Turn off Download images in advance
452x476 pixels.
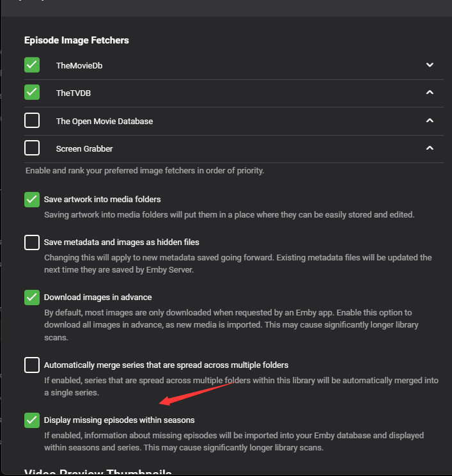[32, 297]
